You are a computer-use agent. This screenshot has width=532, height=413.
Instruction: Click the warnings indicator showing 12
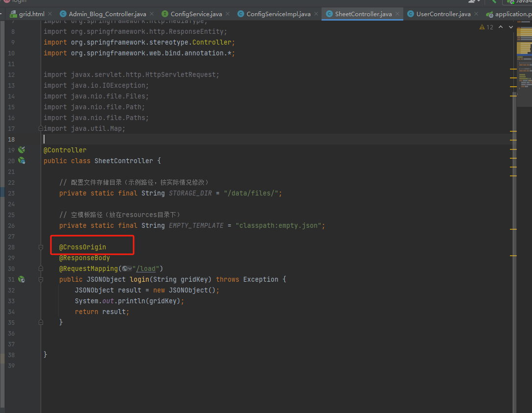[486, 27]
